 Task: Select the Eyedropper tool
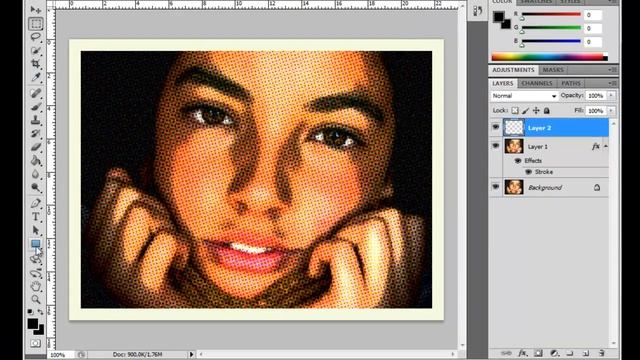click(x=36, y=77)
